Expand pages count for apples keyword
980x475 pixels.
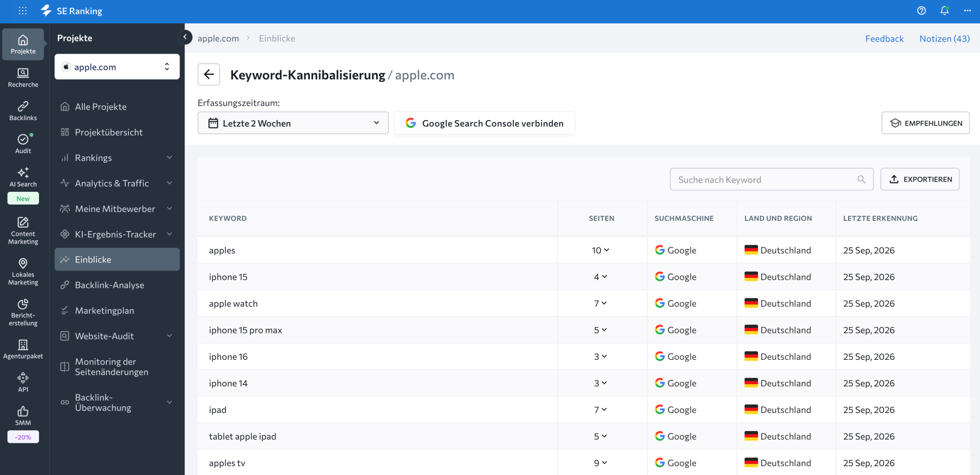pyautogui.click(x=600, y=250)
